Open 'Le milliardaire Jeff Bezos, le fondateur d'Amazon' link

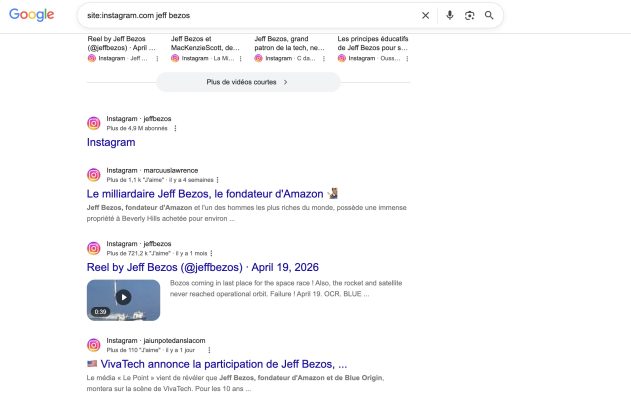click(x=212, y=194)
